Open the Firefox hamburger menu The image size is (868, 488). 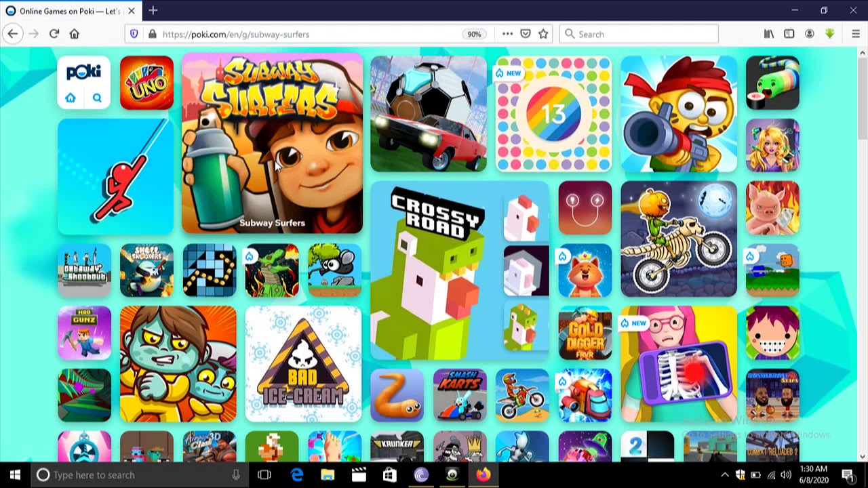[x=856, y=34]
